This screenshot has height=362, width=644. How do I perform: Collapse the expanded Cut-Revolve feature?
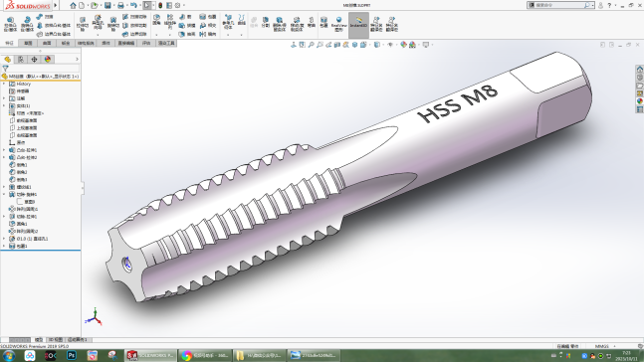click(4, 195)
